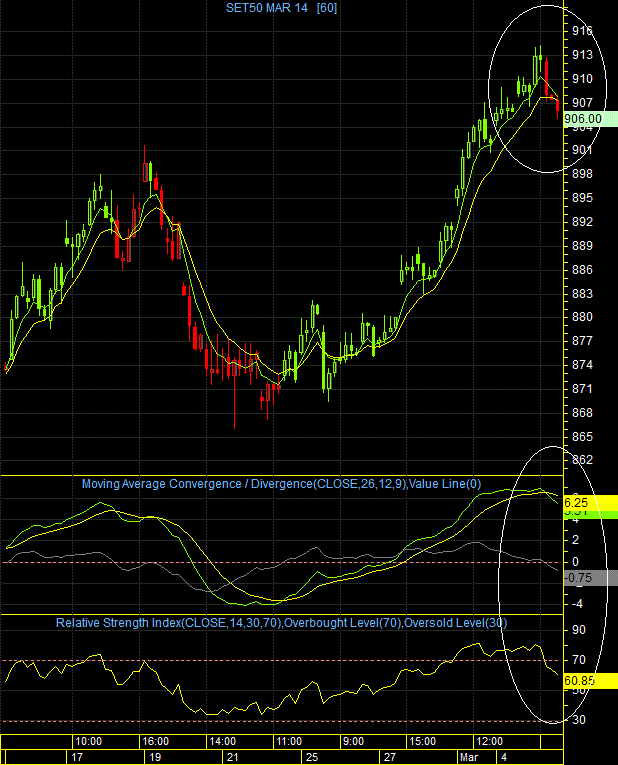This screenshot has height=765, width=618.
Task: Click the RSI 30 axis label
Action: pyautogui.click(x=579, y=720)
